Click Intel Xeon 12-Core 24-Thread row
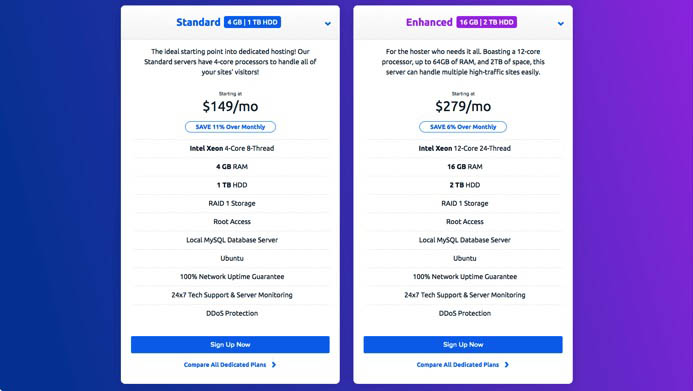Image resolution: width=693 pixels, height=391 pixels. (x=465, y=148)
